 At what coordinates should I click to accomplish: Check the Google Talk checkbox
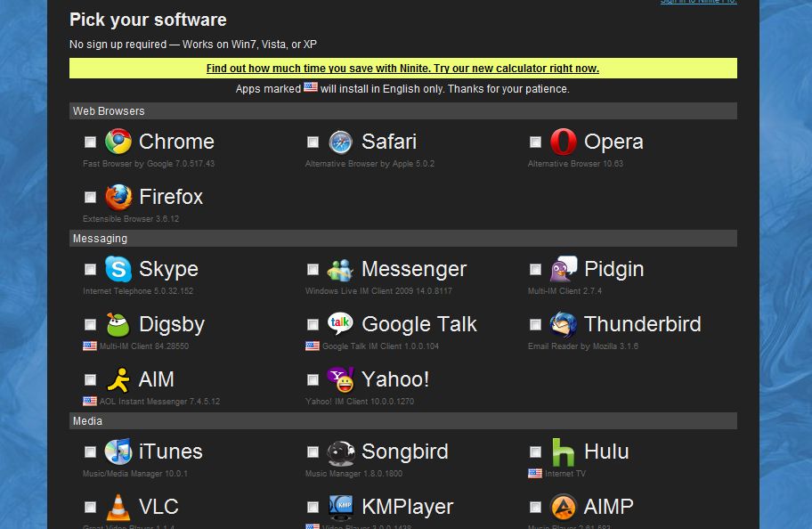coord(313,325)
